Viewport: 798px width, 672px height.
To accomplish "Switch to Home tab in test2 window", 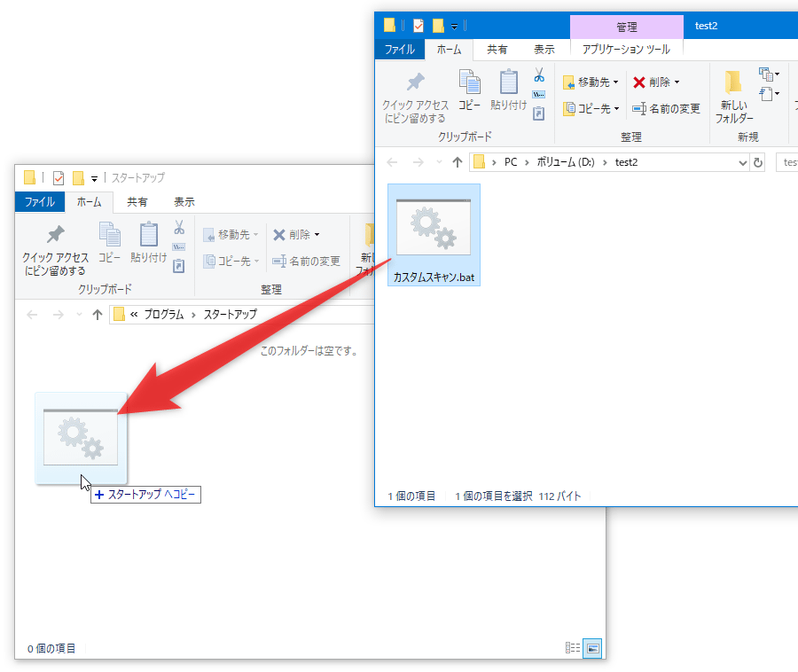I will 449,50.
